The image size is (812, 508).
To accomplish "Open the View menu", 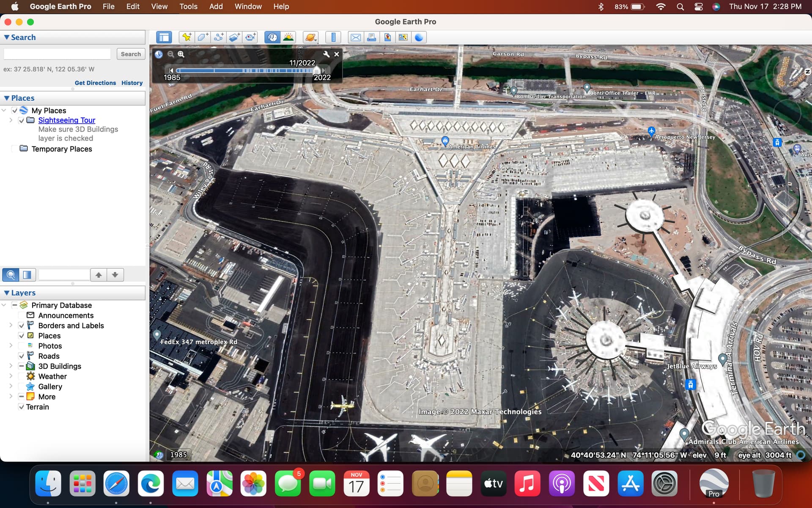I will (x=159, y=6).
